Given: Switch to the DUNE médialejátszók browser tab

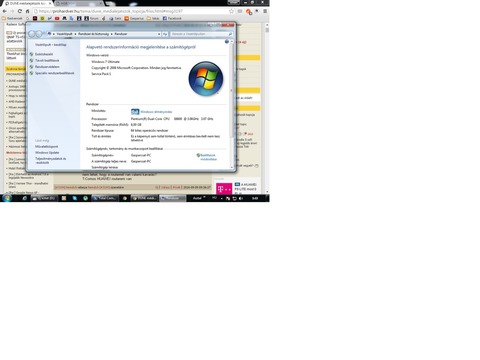Looking at the screenshot, I should click(27, 3).
